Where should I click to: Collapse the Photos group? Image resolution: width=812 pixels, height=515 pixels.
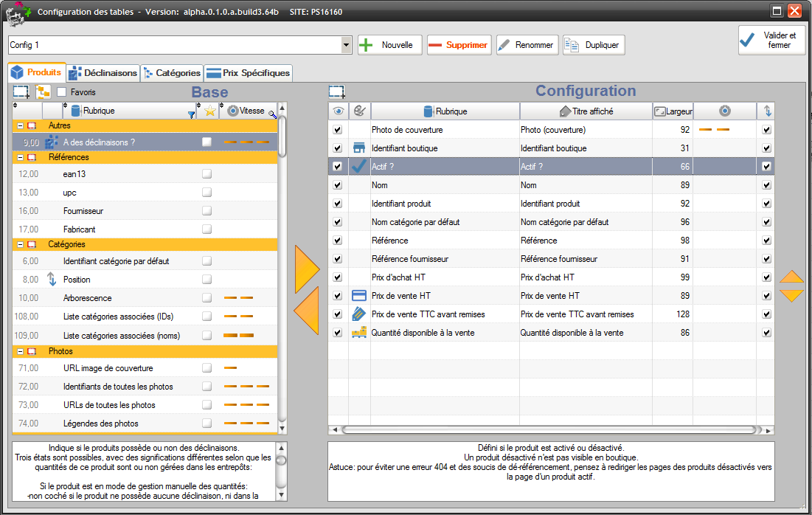(20, 351)
